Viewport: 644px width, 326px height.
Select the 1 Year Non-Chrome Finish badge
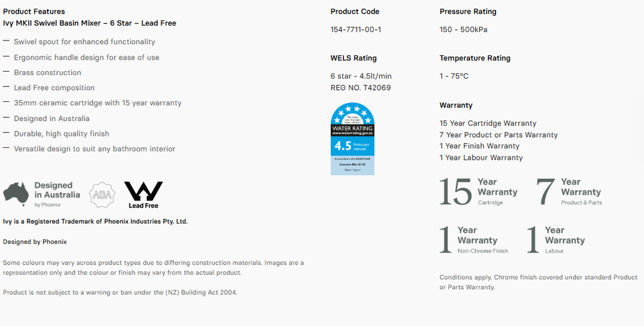pyautogui.click(x=474, y=240)
